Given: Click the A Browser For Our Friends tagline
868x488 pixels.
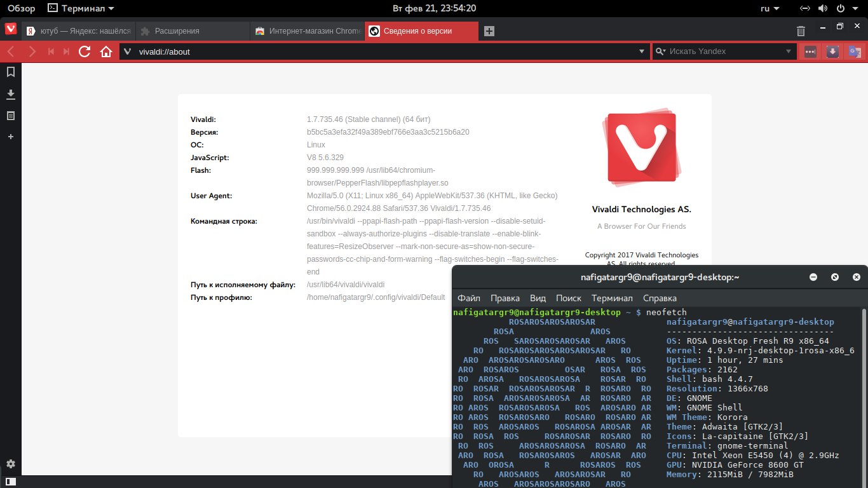Looking at the screenshot, I should [x=642, y=226].
